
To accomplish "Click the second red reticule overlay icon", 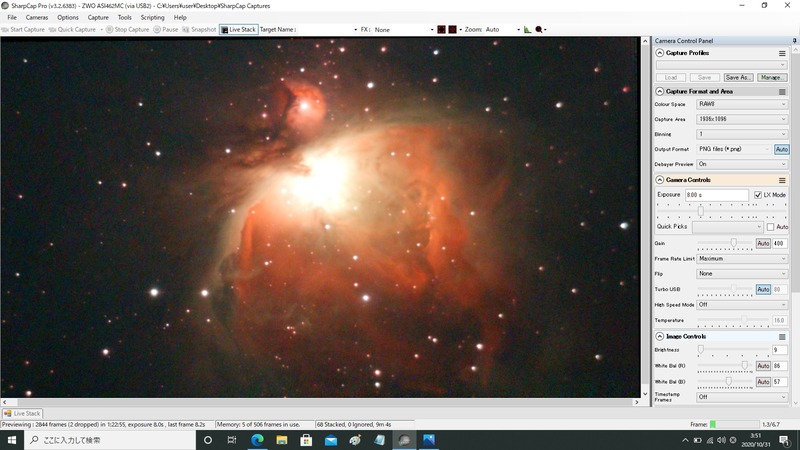I will pyautogui.click(x=453, y=30).
